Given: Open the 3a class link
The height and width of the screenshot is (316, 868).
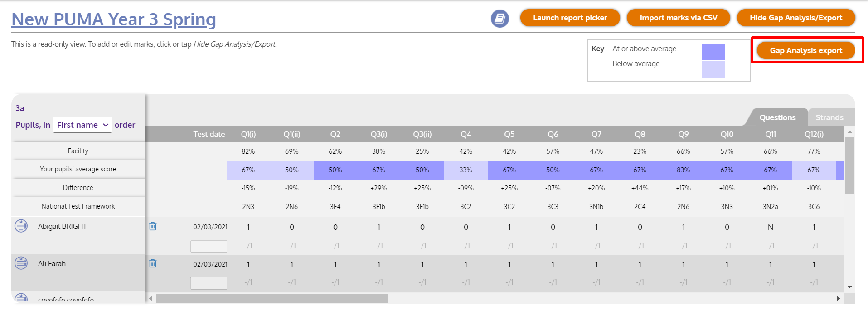Looking at the screenshot, I should [20, 108].
